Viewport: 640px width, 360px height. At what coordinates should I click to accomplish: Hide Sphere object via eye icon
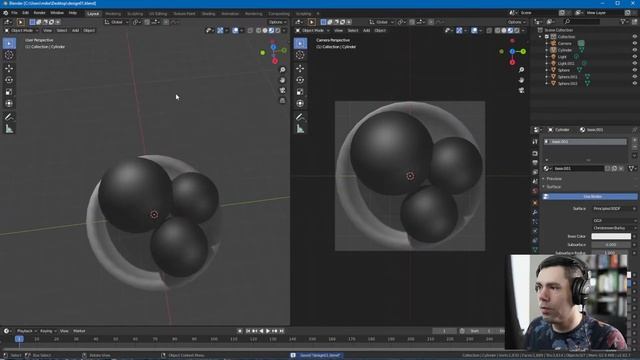coord(635,70)
